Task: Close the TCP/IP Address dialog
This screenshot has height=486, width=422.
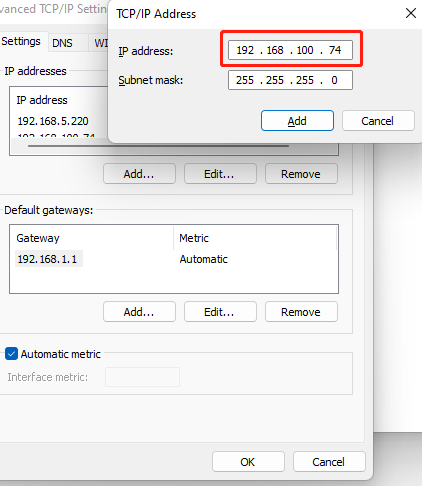Action: 411,13
